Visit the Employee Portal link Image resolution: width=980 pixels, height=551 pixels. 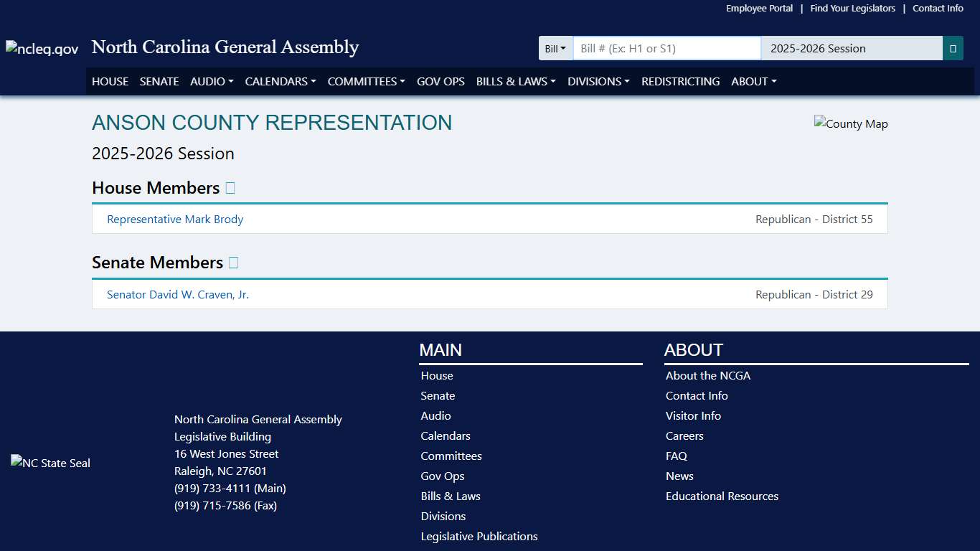pyautogui.click(x=759, y=8)
